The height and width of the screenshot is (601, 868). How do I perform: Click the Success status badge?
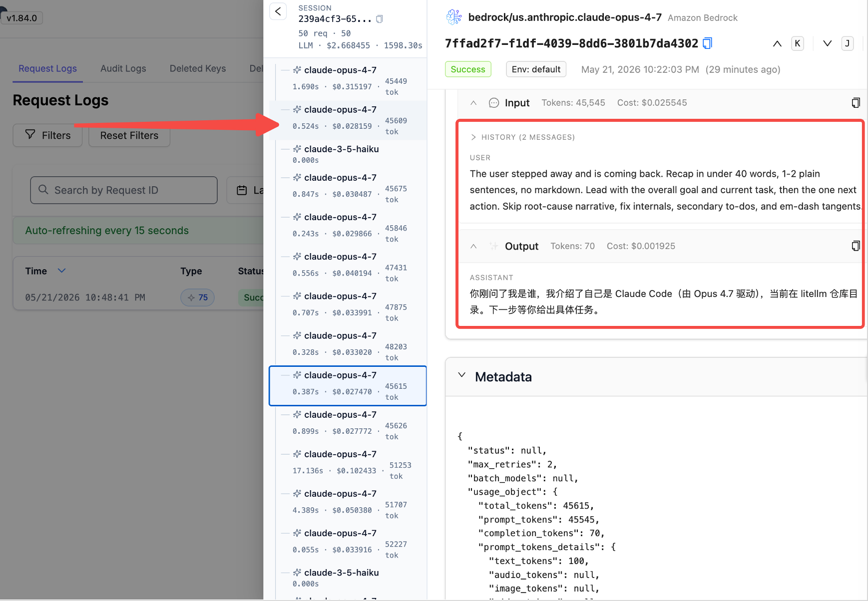coord(468,69)
